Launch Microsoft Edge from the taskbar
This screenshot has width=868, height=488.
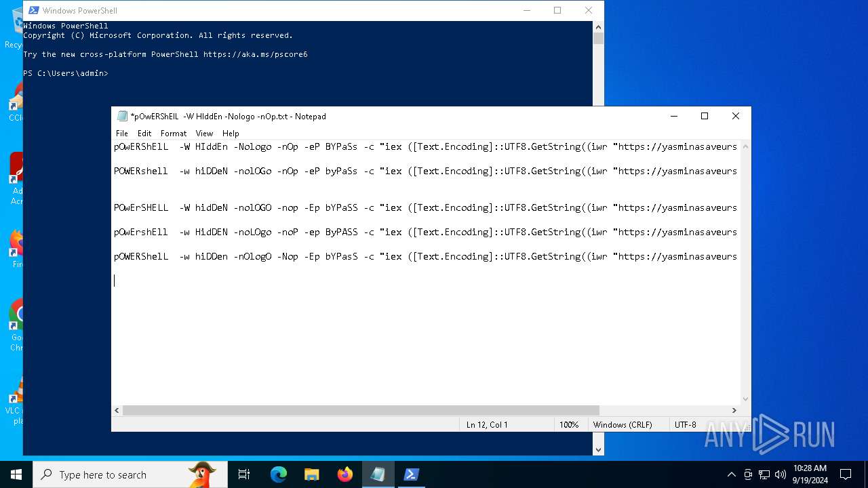click(279, 474)
